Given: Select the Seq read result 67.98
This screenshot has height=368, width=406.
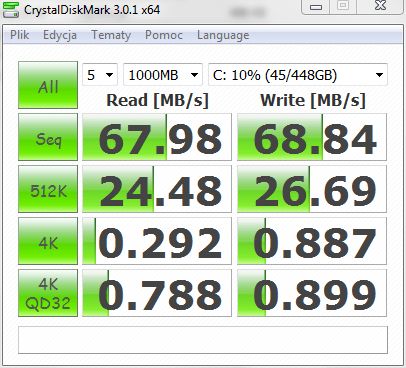Looking at the screenshot, I should [157, 137].
